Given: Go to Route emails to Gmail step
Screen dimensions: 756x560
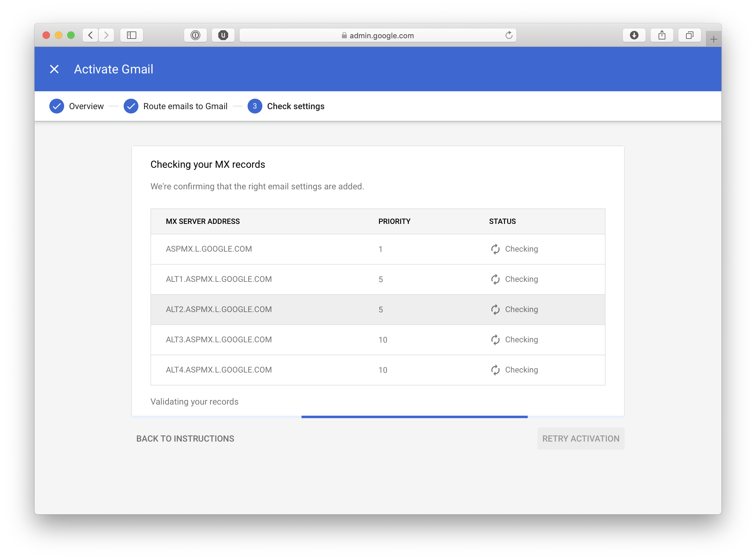Looking at the screenshot, I should pos(175,106).
